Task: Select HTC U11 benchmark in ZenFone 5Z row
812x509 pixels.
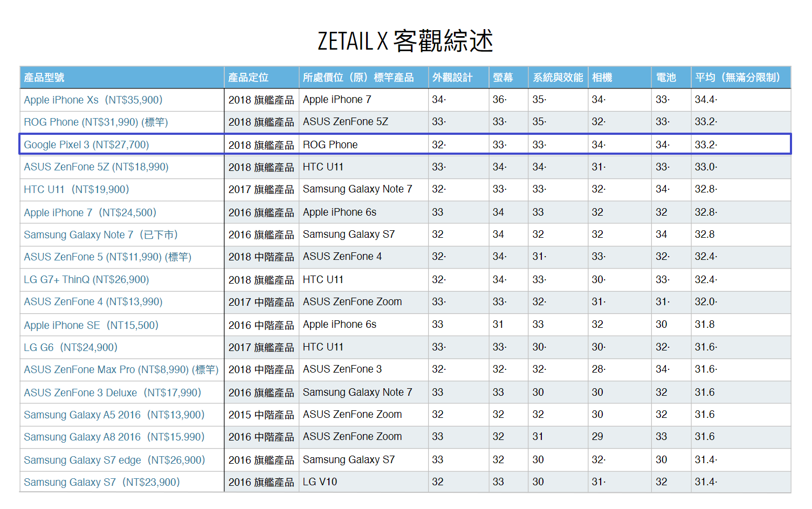Action: click(x=323, y=167)
